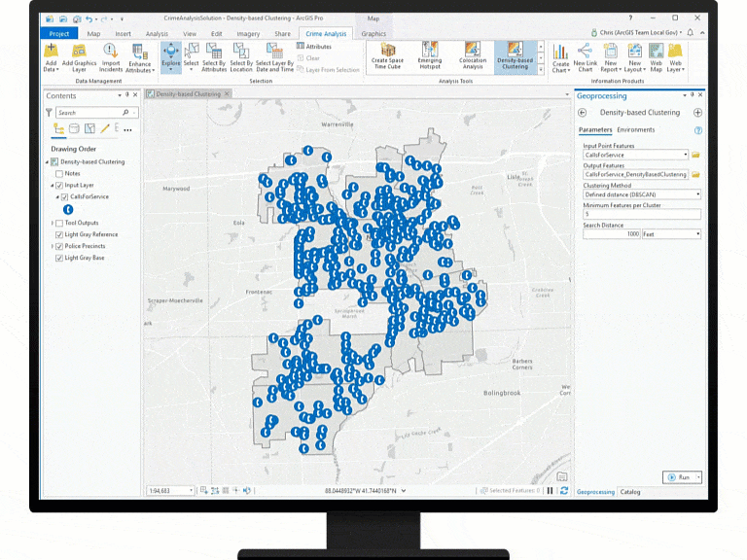The image size is (747, 560).
Task: Open the Attributes pane button
Action: (314, 47)
